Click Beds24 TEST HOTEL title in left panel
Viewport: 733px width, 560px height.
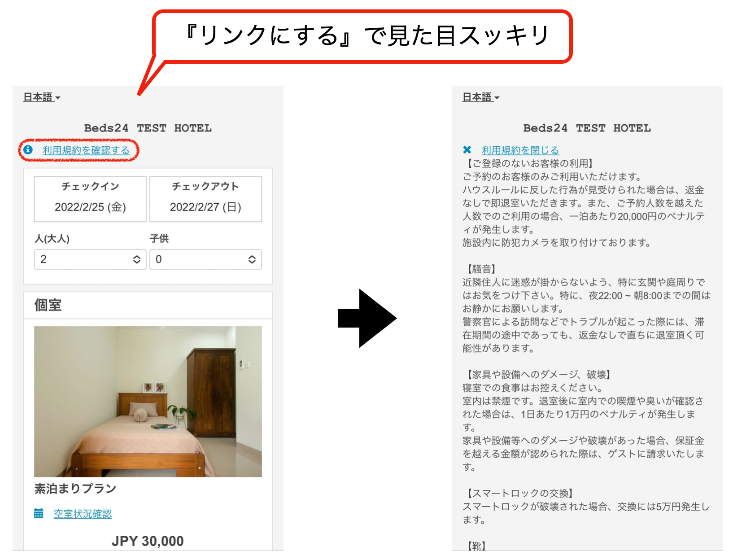click(x=148, y=128)
